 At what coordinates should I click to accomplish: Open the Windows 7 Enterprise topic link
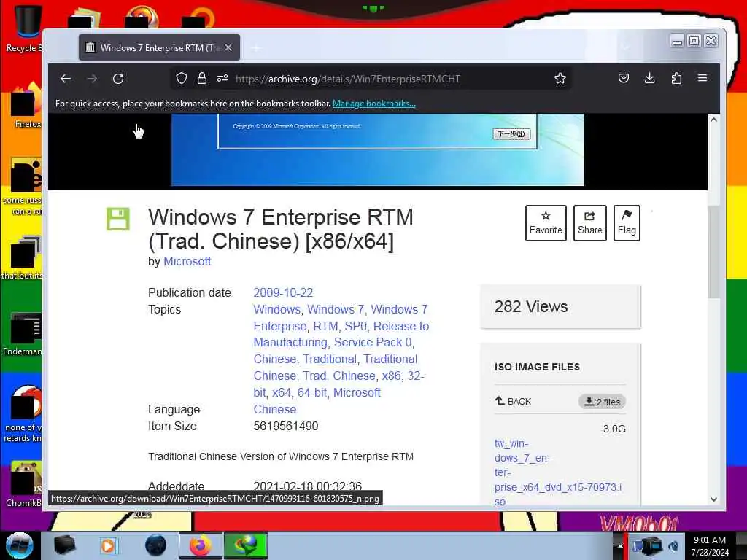click(x=341, y=318)
